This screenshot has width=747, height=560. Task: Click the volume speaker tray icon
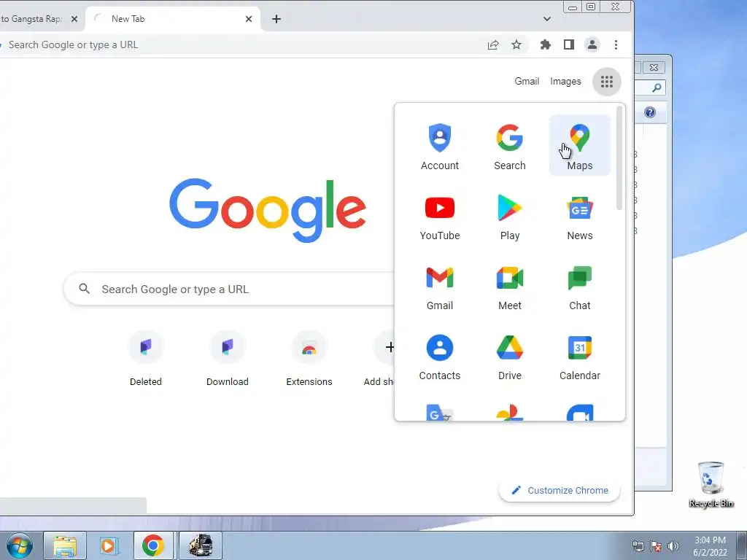tap(673, 546)
